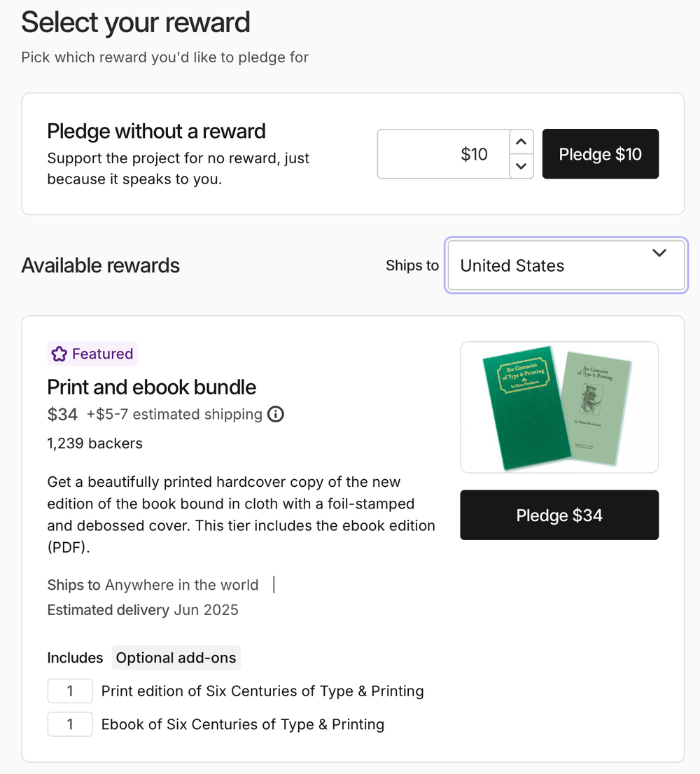Click the Print and ebook bundle title
The width and height of the screenshot is (700, 774).
click(151, 387)
